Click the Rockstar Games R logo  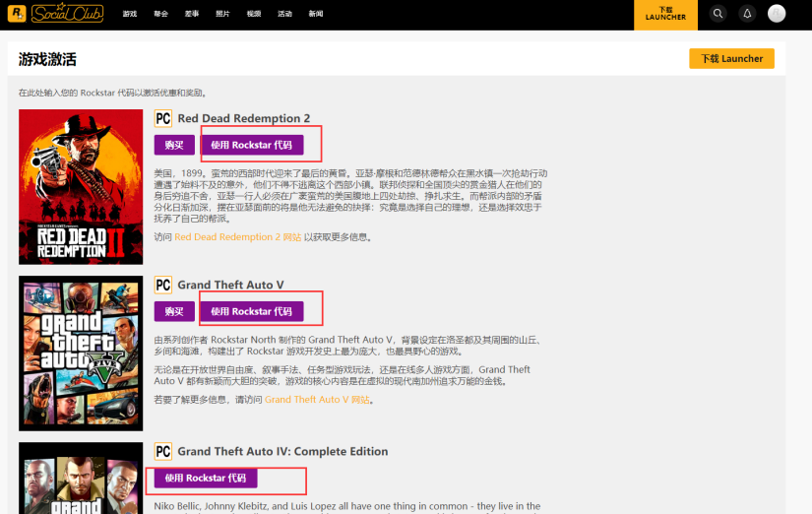click(17, 14)
